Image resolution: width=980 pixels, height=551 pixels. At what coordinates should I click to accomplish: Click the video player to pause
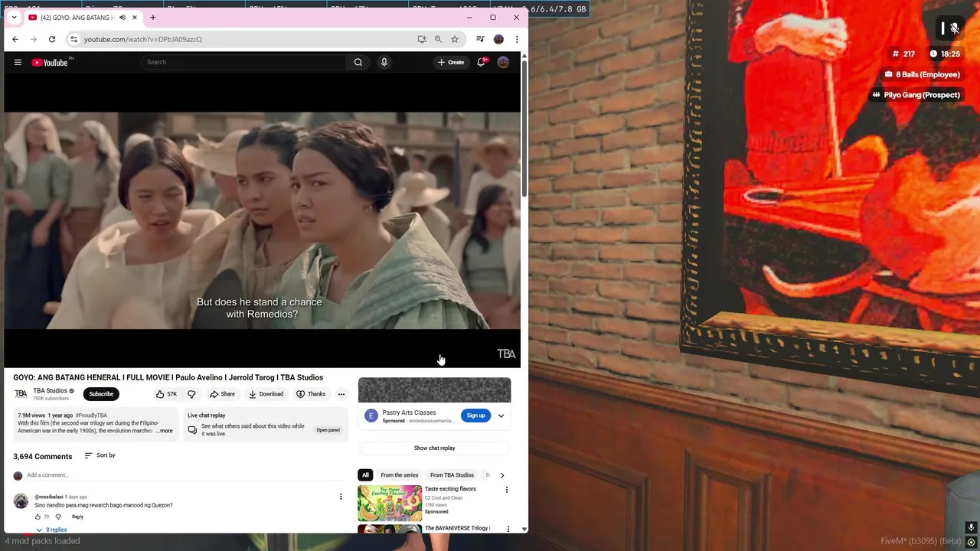tap(262, 220)
